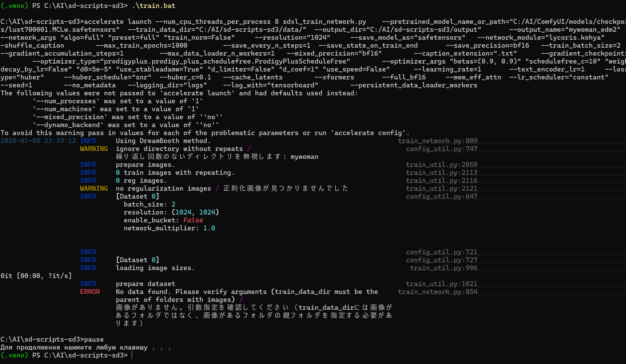
Task: Open the train_network.py:809 source link
Action: click(437, 141)
